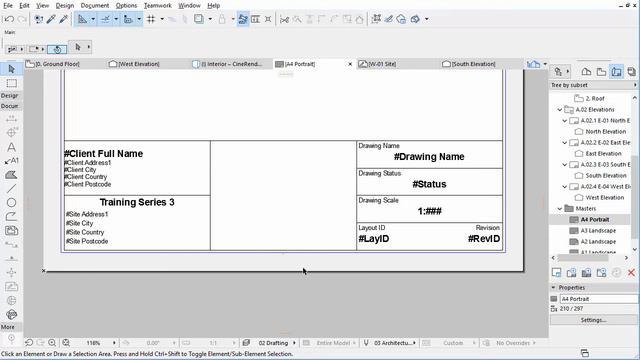Switch to the [West Elevation] tab
The image size is (640, 360).
[139, 64]
